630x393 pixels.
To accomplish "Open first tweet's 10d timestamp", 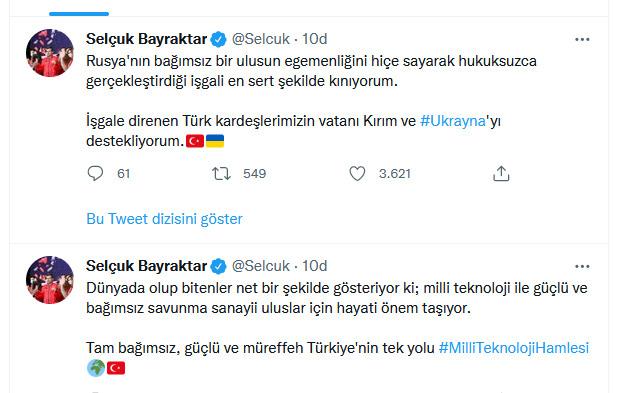I will [315, 39].
